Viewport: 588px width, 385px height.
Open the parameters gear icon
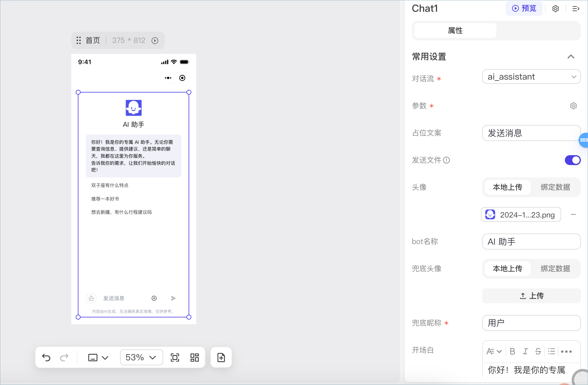pos(574,106)
